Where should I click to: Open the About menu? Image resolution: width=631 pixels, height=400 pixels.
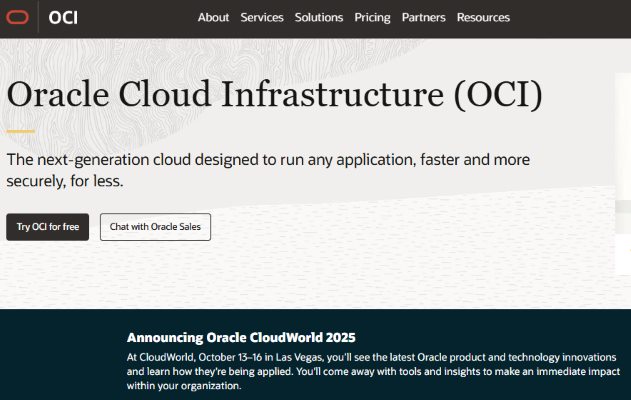213,18
